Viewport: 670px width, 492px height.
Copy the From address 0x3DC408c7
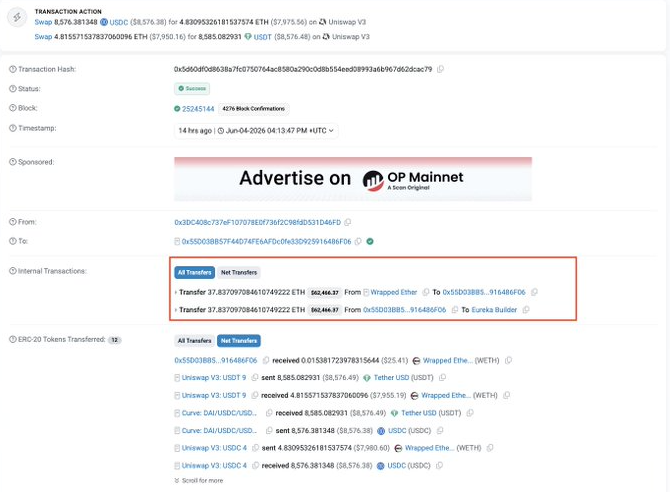348,222
